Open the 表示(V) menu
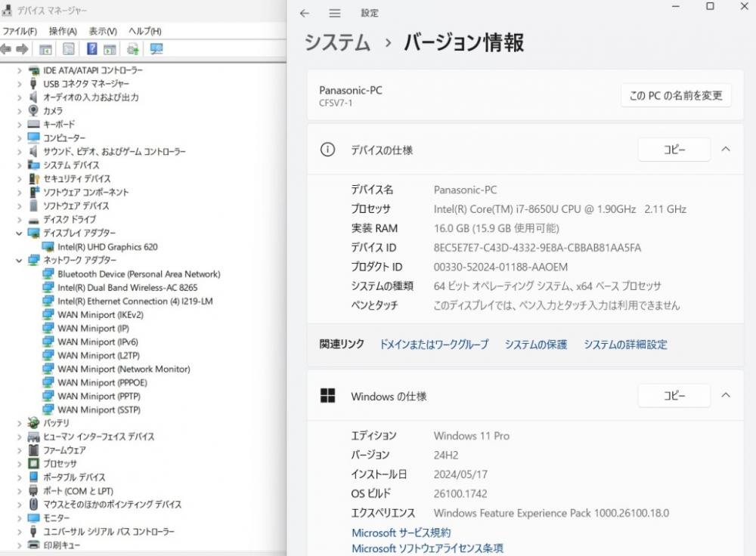The width and height of the screenshot is (756, 556). pos(103,31)
